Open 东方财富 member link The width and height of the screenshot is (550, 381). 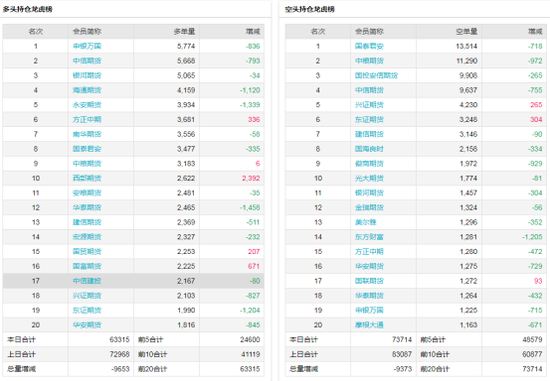(x=369, y=237)
